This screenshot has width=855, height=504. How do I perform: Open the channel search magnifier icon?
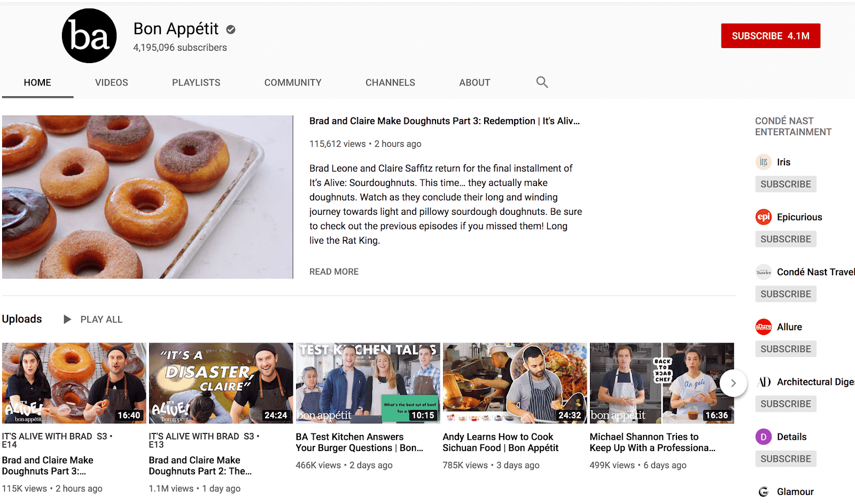[x=542, y=82]
